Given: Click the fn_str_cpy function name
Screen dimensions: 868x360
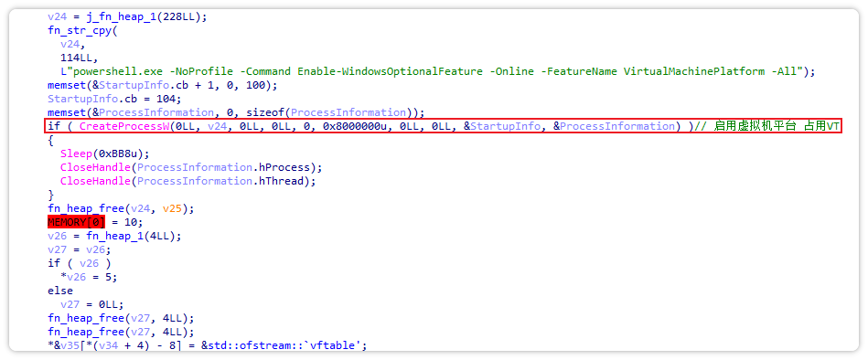Looking at the screenshot, I should click(x=80, y=30).
